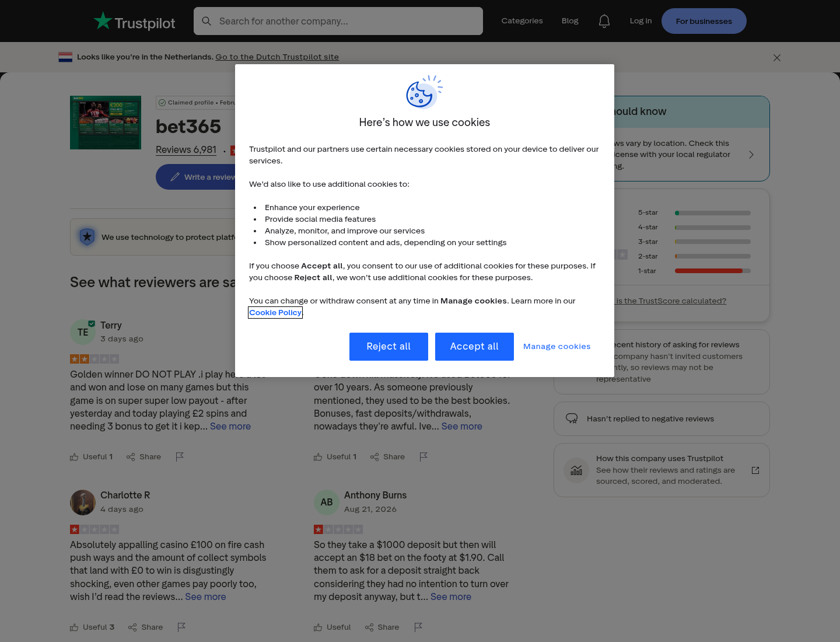Flag Anthony Burns' review
The height and width of the screenshot is (642, 840).
click(x=418, y=627)
